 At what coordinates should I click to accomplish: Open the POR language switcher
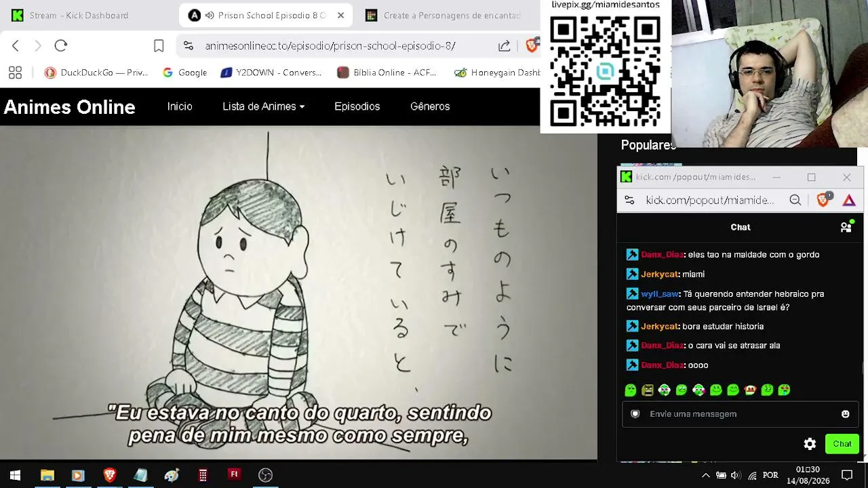tap(770, 475)
